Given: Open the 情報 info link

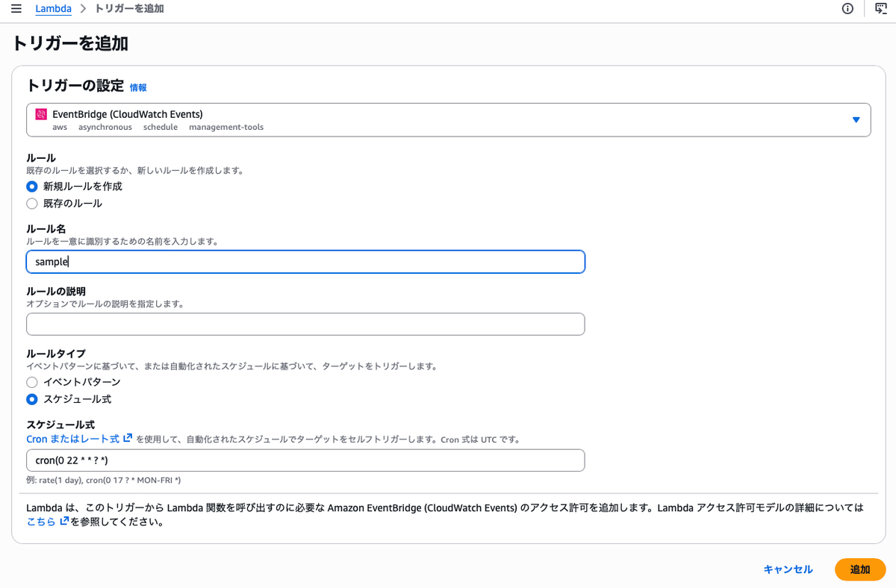Looking at the screenshot, I should pyautogui.click(x=138, y=87).
